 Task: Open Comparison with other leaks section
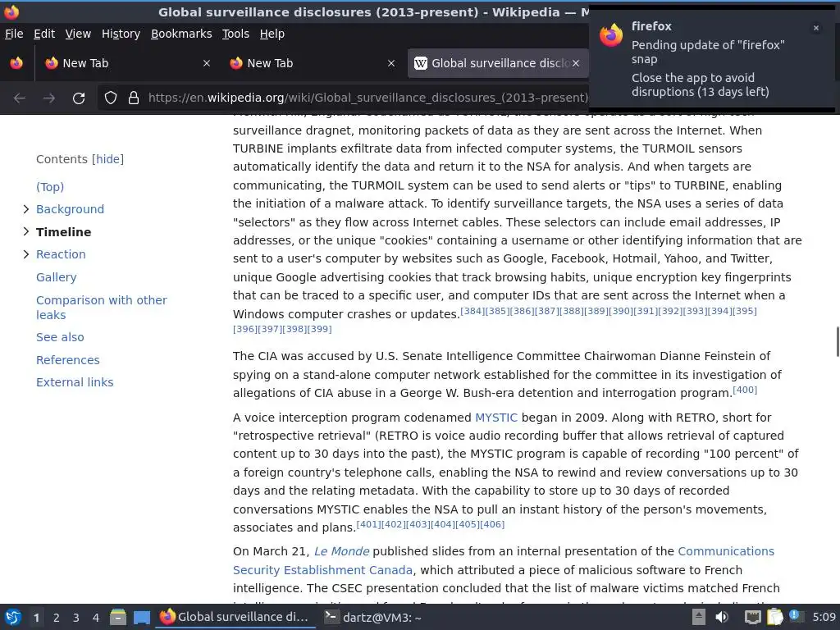tap(102, 308)
